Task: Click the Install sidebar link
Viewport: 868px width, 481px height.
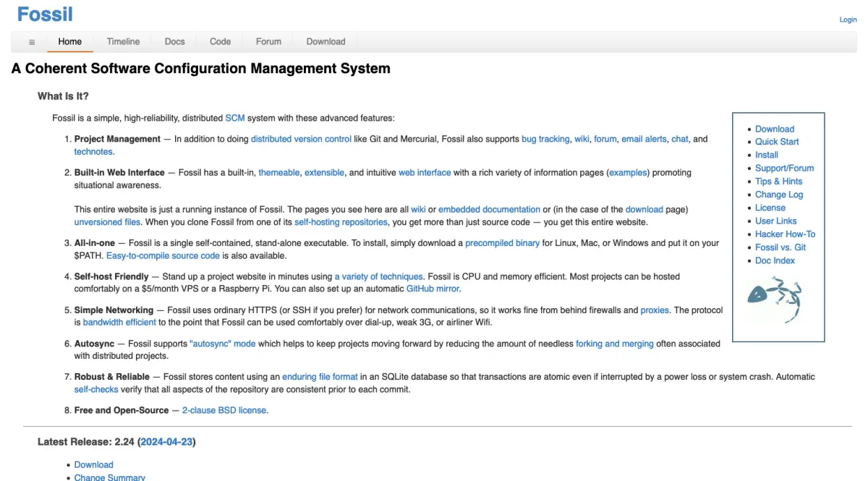Action: pyautogui.click(x=767, y=155)
